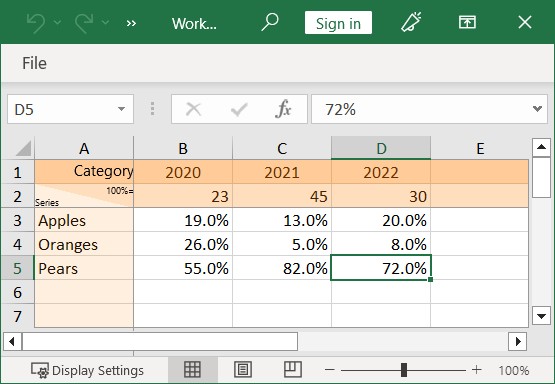Click the zoom out minus button

click(x=330, y=370)
